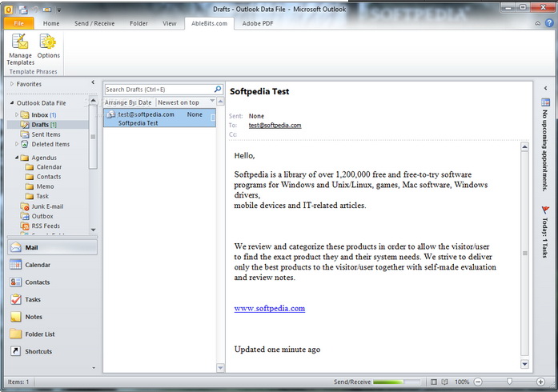Open the Memo folder
This screenshot has height=392, width=558.
click(x=39, y=186)
